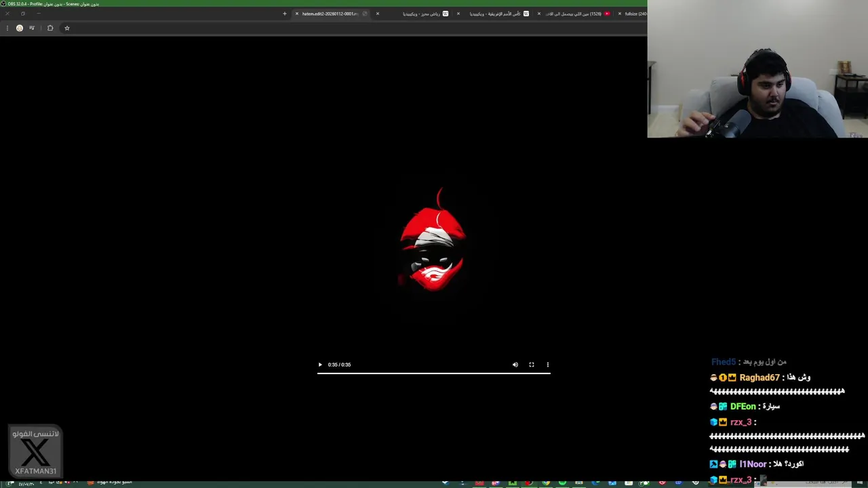
Task: Close the (1526) YouTube tab
Action: (538, 14)
